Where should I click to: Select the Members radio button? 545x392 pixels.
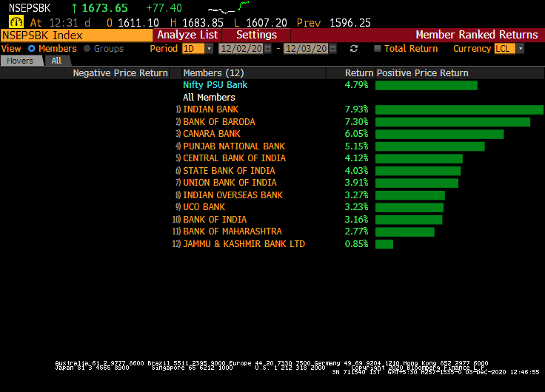pyautogui.click(x=32, y=49)
